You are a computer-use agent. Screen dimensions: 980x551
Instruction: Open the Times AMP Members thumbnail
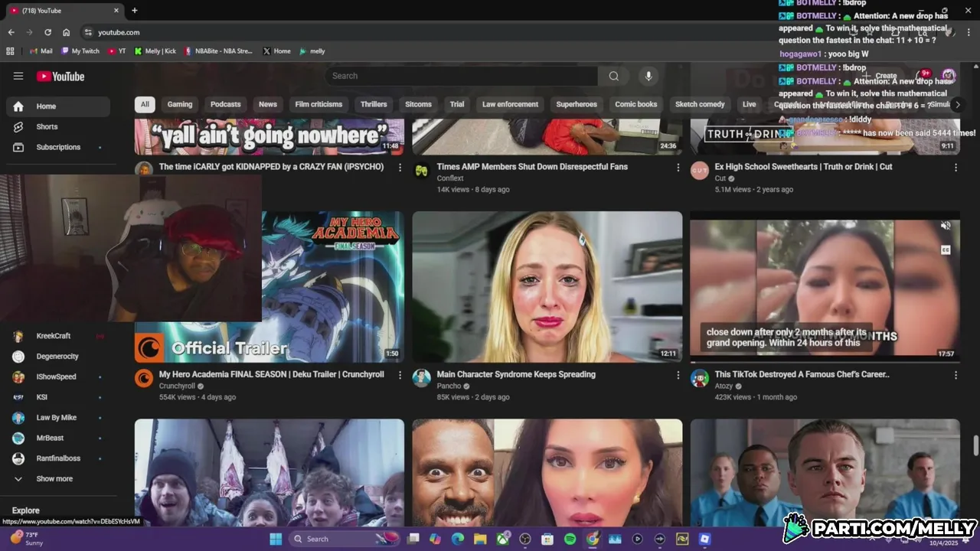click(547, 137)
